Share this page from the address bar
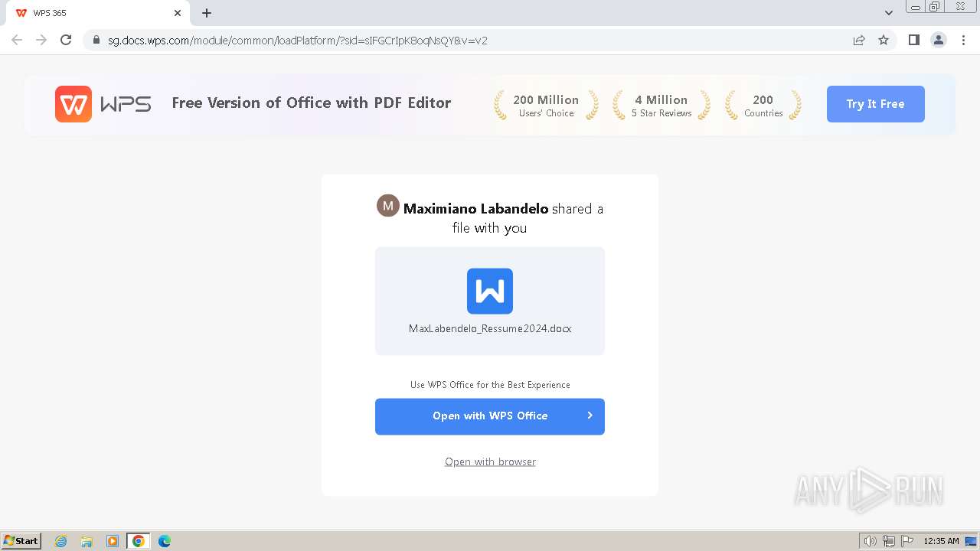 (x=859, y=40)
